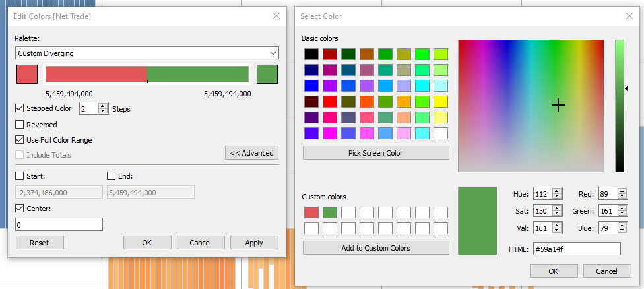Image resolution: width=644 pixels, height=289 pixels.
Task: Enable the Reversed checkbox
Action: tap(20, 124)
